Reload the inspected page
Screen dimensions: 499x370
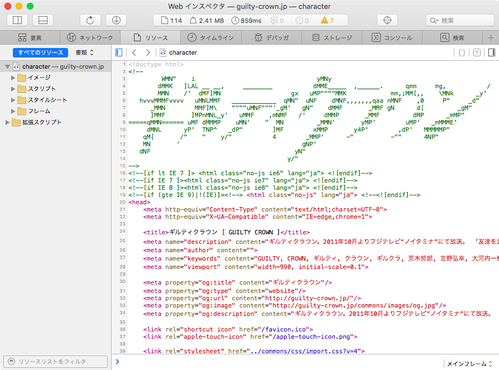(x=90, y=20)
